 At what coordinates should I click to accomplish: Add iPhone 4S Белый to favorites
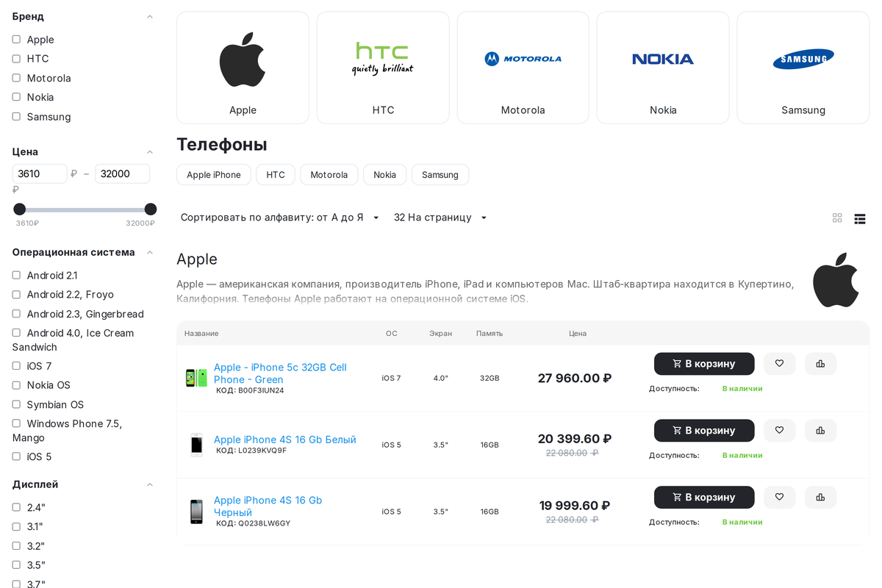tap(779, 431)
